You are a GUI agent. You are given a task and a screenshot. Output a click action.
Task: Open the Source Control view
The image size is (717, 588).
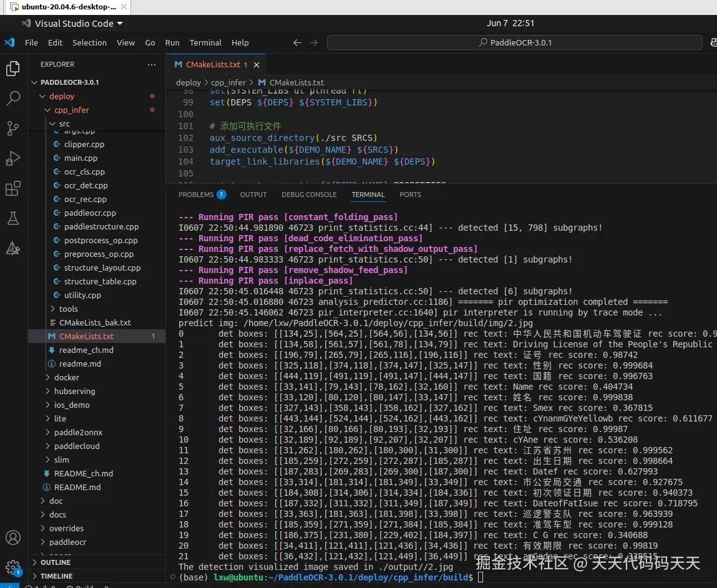tap(13, 128)
